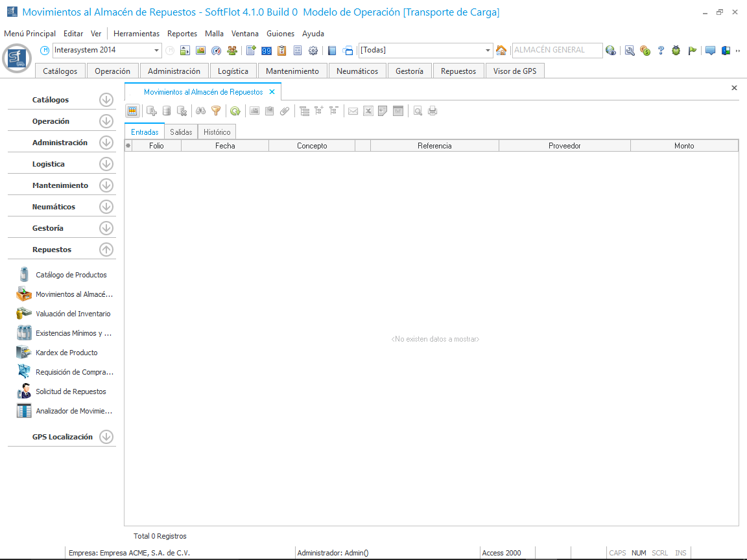Click the paperclip attachment icon
This screenshot has width=747, height=560.
pyautogui.click(x=285, y=111)
